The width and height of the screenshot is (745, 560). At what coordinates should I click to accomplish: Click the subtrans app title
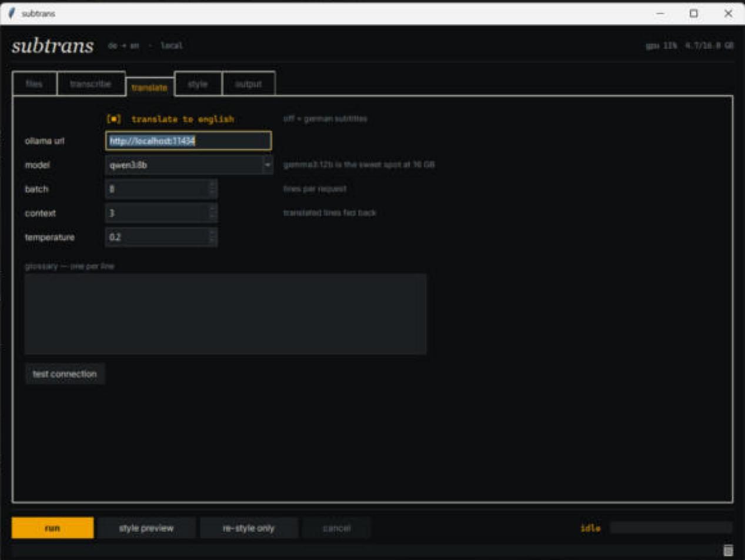tap(52, 46)
